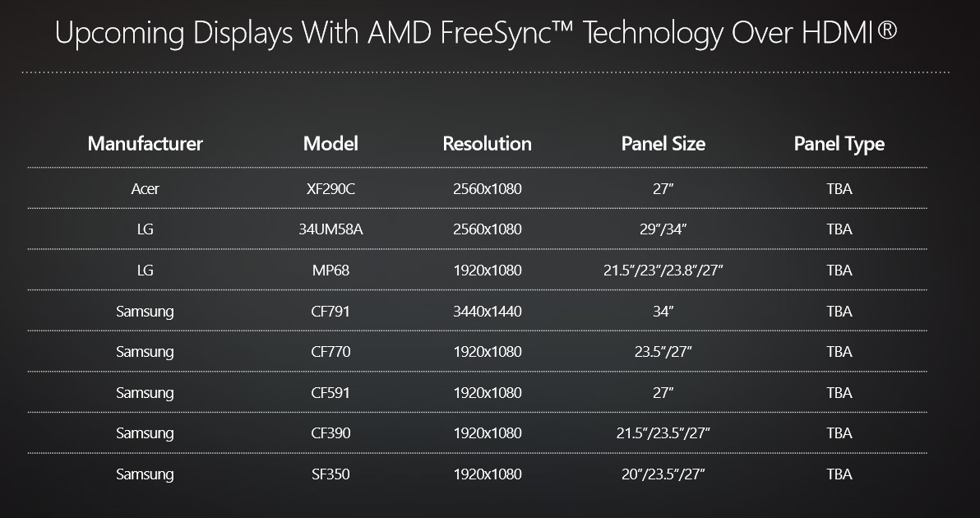Image resolution: width=980 pixels, height=518 pixels.
Task: Click the Model column header
Action: (331, 144)
